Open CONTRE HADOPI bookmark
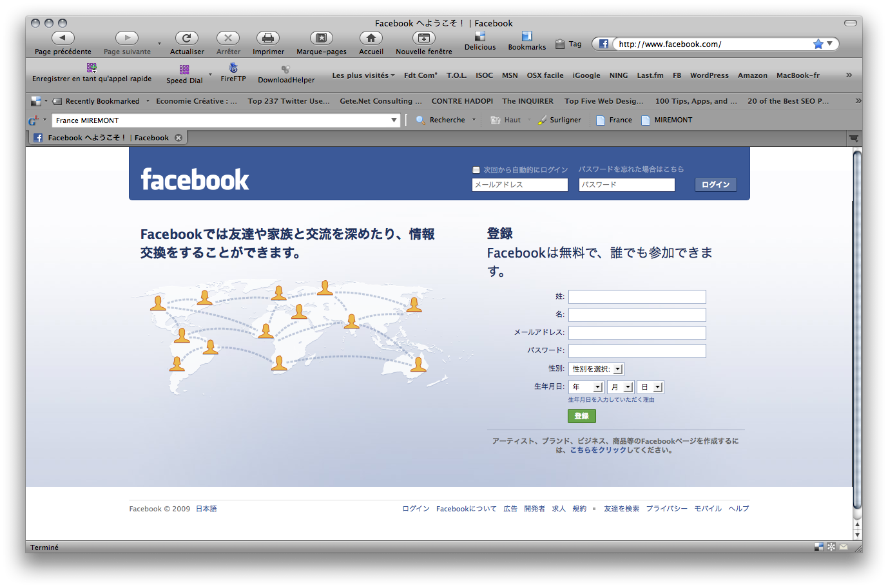 click(x=462, y=101)
